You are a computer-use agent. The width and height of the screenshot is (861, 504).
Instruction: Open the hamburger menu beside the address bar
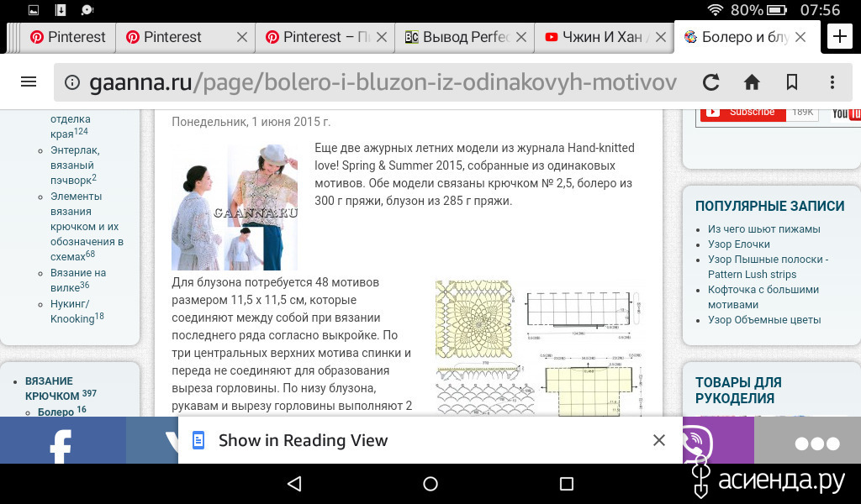pyautogui.click(x=29, y=81)
